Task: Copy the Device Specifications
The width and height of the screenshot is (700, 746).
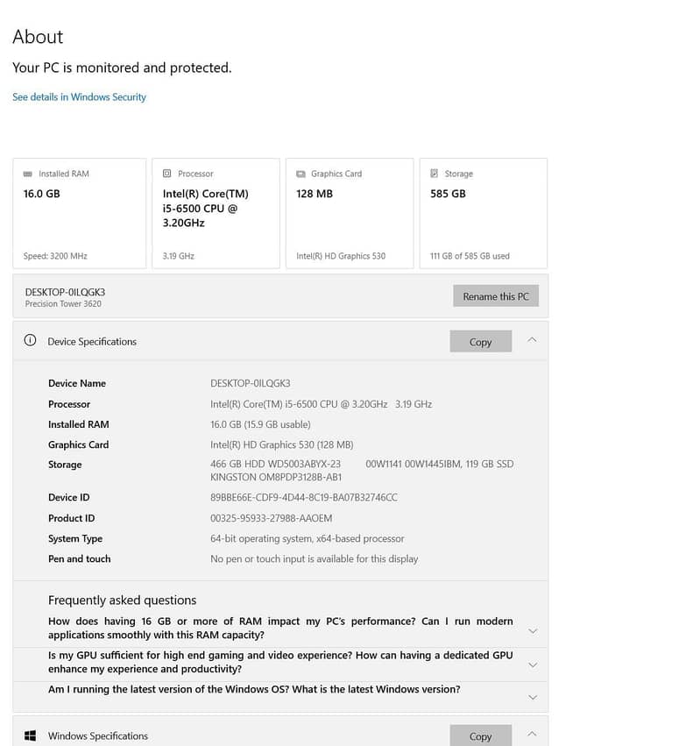Action: pyautogui.click(x=480, y=342)
